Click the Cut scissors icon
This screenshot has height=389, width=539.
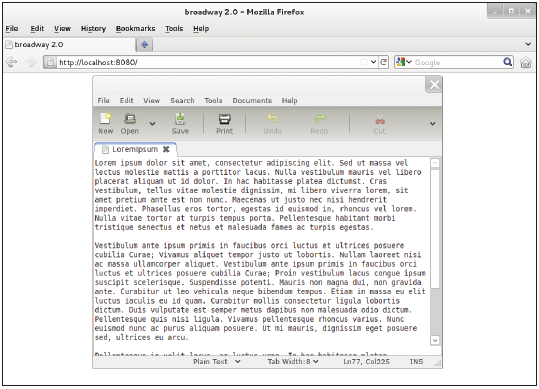[x=380, y=119]
